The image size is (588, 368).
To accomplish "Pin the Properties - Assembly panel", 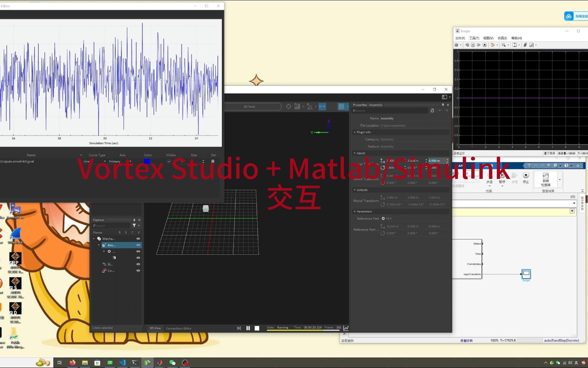I will pyautogui.click(x=443, y=105).
